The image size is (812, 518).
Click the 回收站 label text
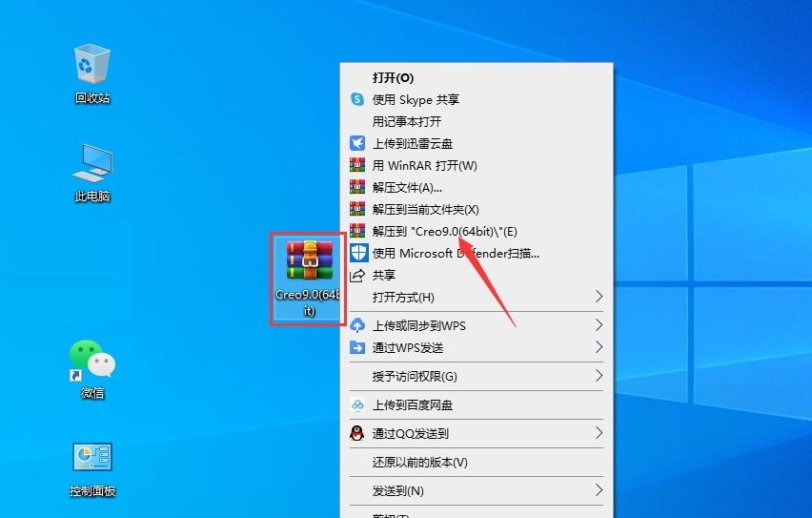pos(92,98)
